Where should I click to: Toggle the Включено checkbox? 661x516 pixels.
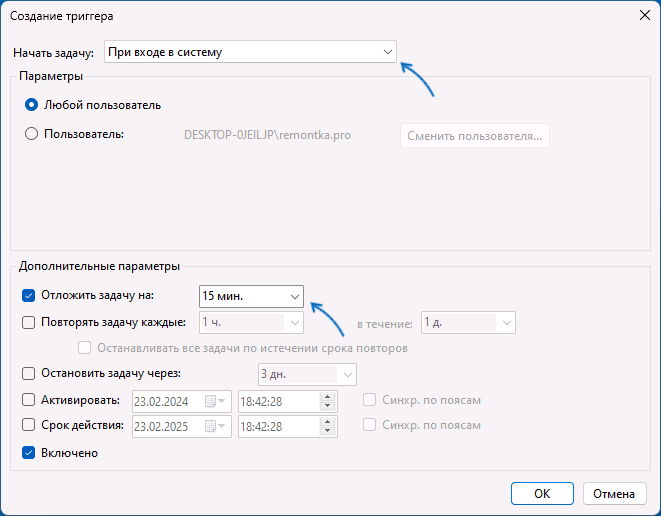(29, 453)
